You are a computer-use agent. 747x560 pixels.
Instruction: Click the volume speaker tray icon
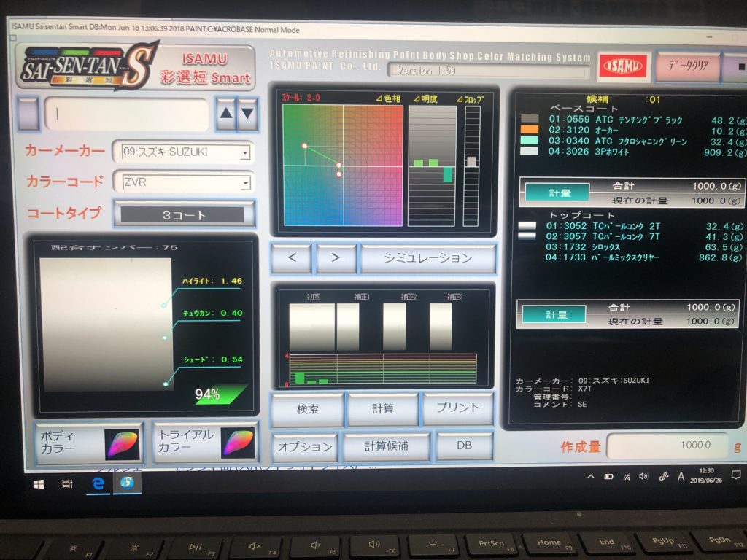pos(643,476)
